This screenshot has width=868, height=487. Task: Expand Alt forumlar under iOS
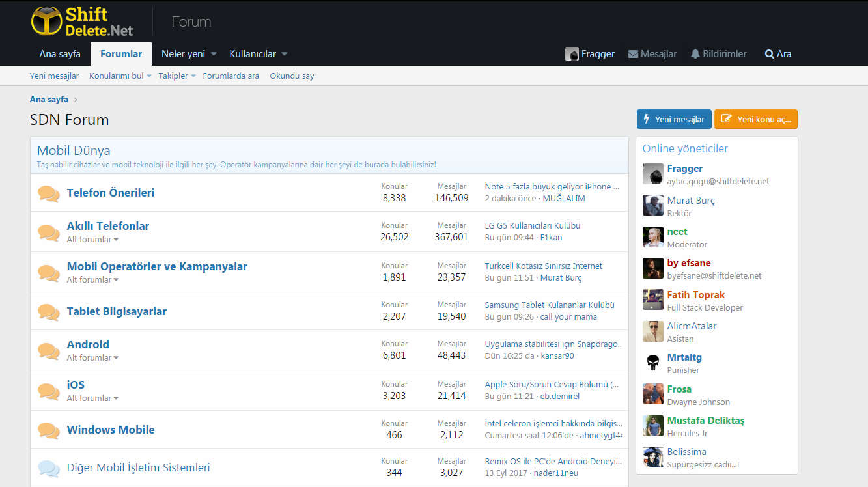pos(92,398)
